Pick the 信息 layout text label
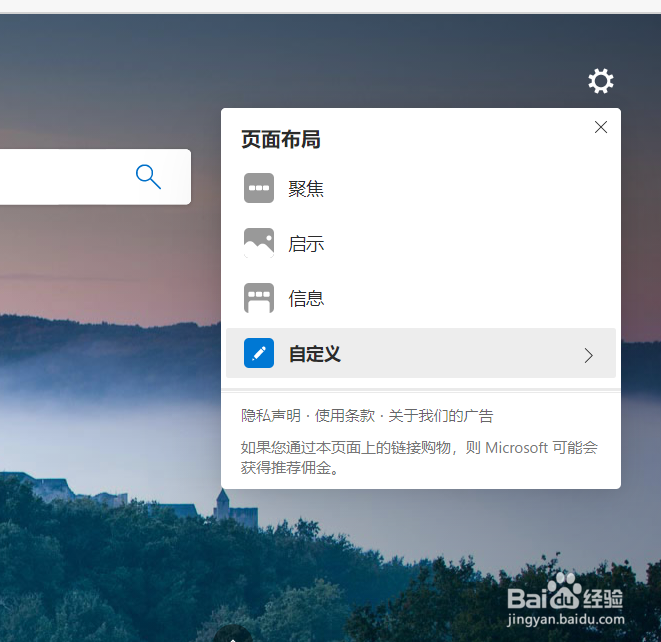The image size is (661, 642). pos(306,299)
